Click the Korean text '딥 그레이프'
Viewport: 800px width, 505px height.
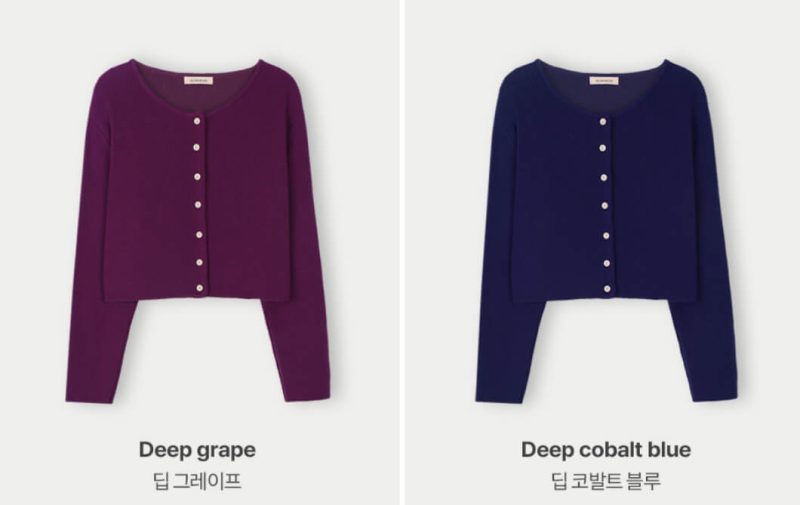coord(197,481)
